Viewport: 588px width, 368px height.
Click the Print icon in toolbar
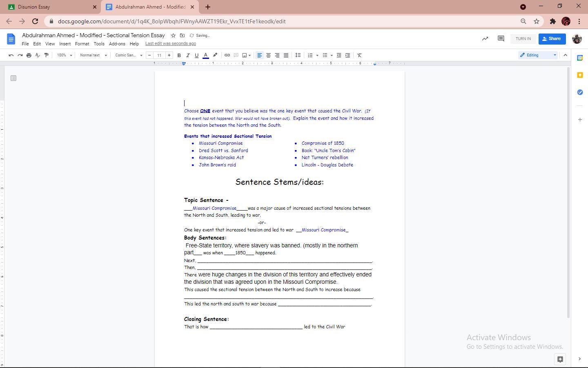click(29, 55)
